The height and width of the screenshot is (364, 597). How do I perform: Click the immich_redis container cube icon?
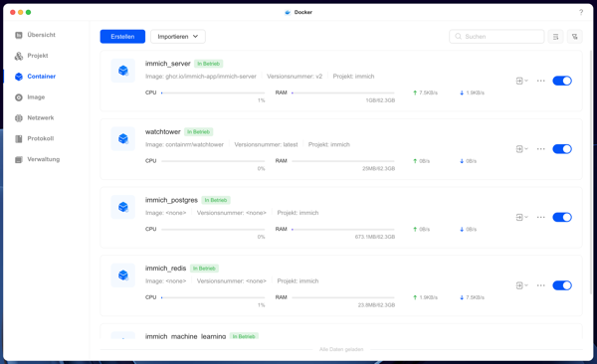click(x=123, y=274)
